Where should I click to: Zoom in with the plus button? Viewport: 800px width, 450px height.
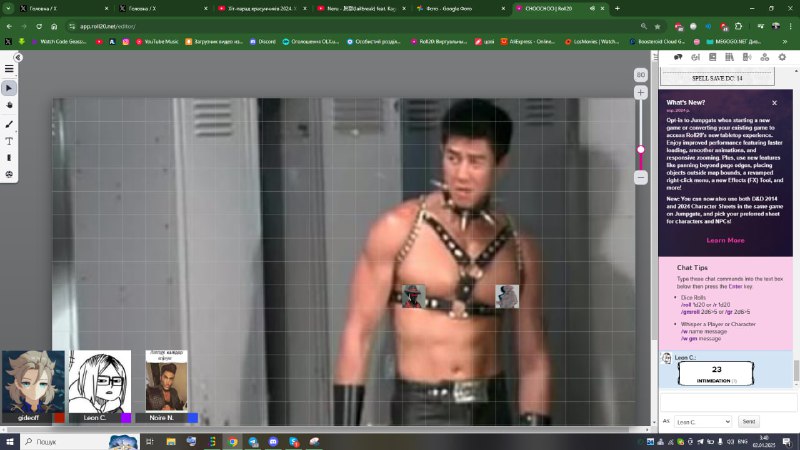pyautogui.click(x=641, y=92)
